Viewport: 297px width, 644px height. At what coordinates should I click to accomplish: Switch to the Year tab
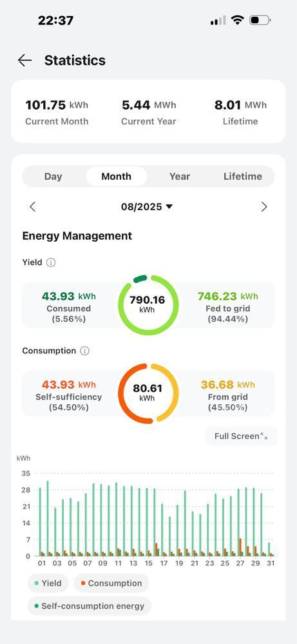[x=180, y=177]
